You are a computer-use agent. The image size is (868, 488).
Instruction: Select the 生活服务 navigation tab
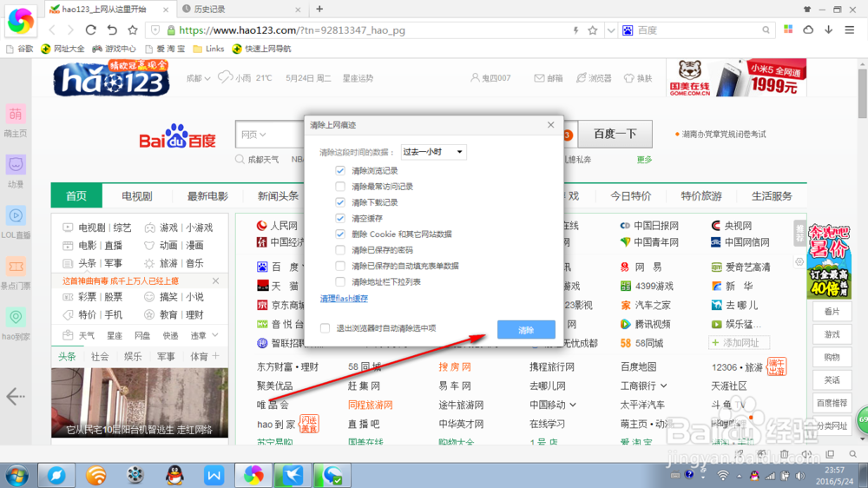772,196
